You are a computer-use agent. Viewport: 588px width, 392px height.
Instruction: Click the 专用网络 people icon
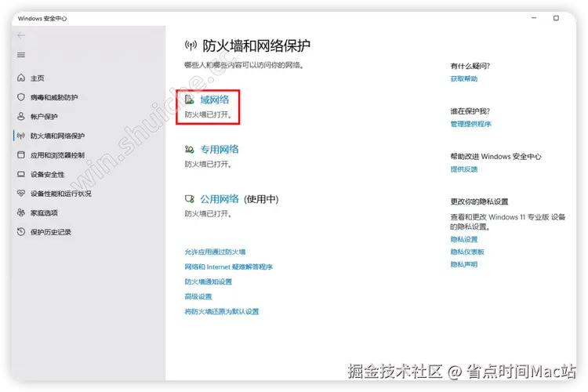pos(190,149)
